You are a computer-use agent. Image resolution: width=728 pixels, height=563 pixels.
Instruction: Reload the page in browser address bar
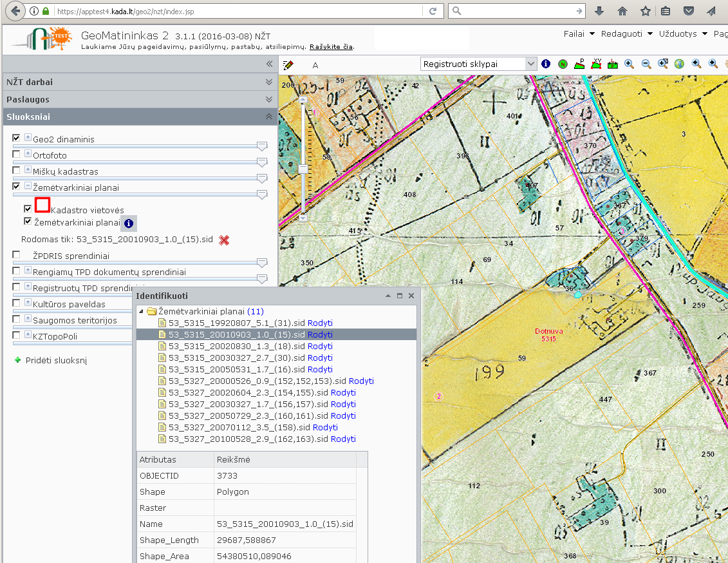pos(433,11)
